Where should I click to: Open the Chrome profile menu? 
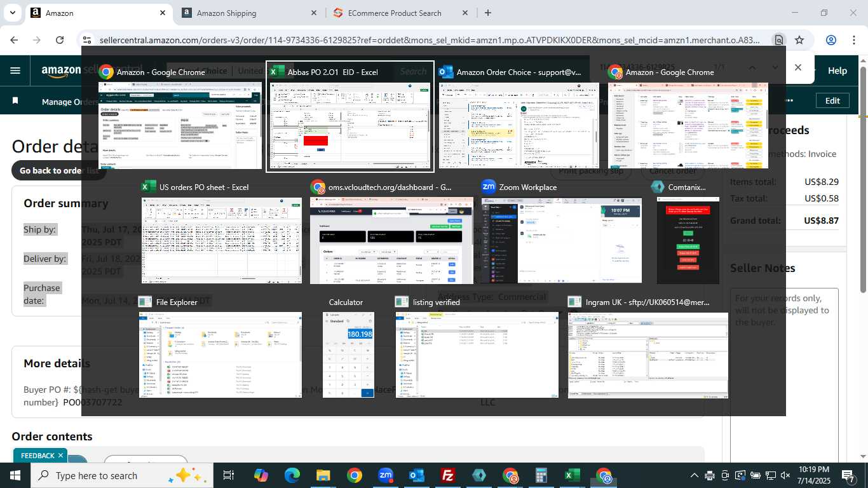click(831, 40)
